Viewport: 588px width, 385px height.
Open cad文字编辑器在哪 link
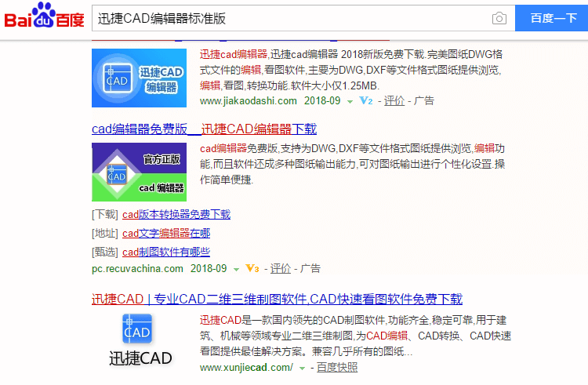(x=166, y=233)
